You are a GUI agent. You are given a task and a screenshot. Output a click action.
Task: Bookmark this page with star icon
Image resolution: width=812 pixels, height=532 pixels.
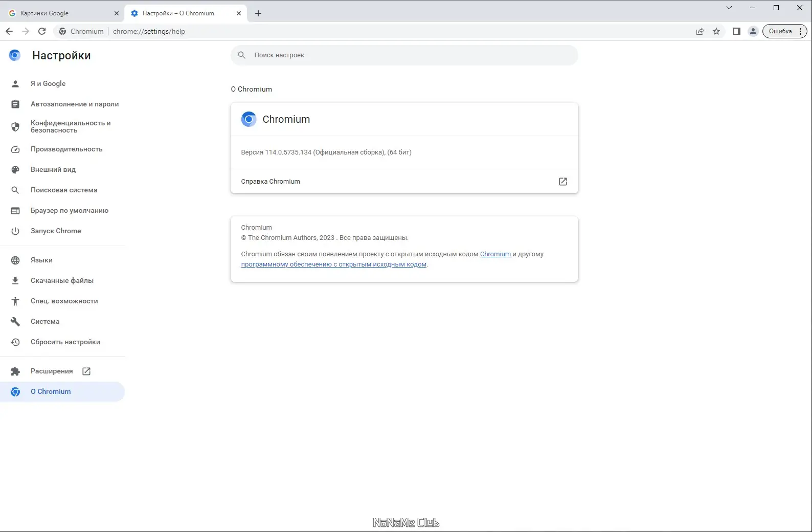click(716, 31)
